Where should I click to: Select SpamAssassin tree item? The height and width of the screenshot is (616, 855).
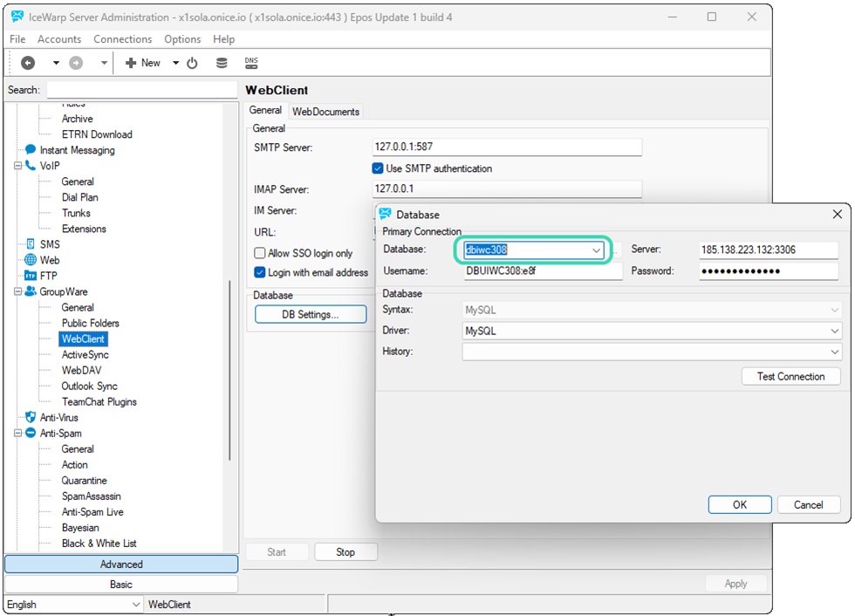click(92, 496)
